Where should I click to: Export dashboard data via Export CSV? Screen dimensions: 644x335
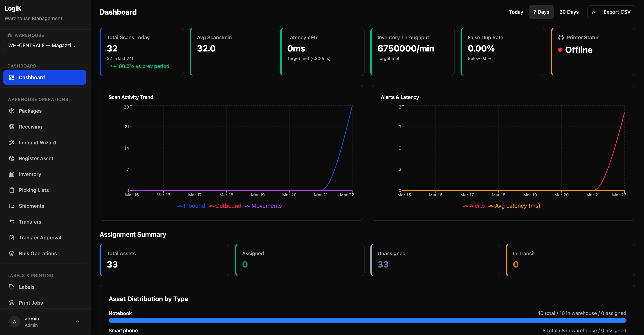(611, 12)
